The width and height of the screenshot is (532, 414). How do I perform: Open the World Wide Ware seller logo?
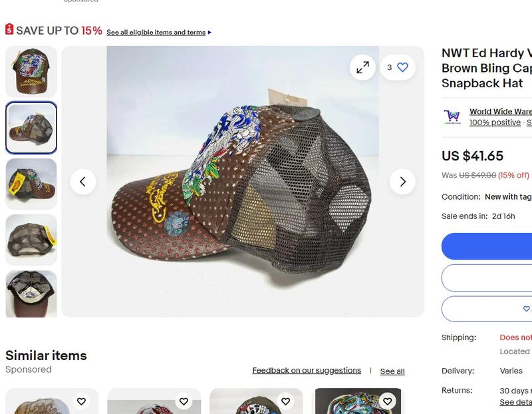[x=452, y=117]
